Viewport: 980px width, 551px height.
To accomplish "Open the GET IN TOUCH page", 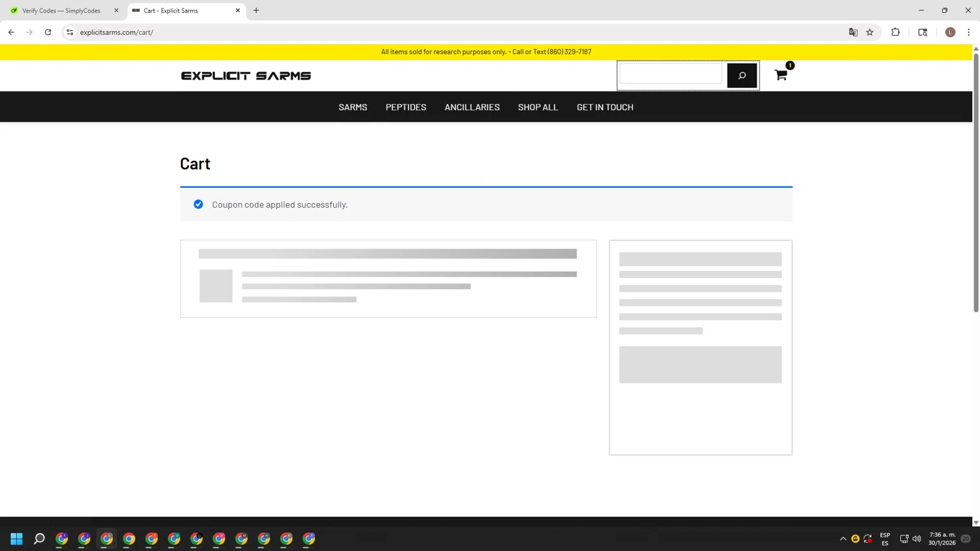I will tap(605, 107).
